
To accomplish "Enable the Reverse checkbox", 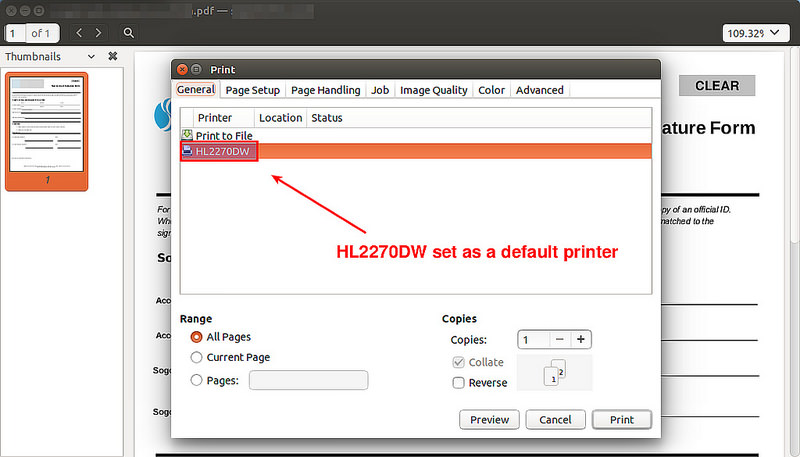I will tap(458, 382).
